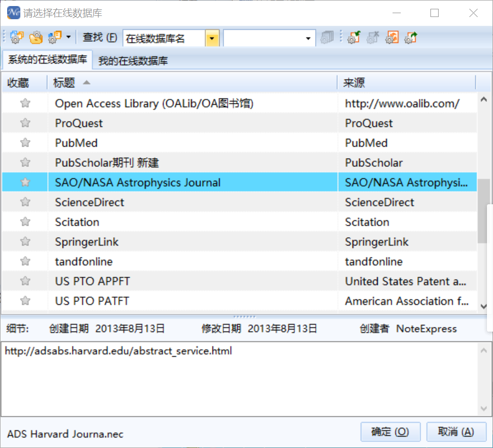The width and height of the screenshot is (493, 448).
Task: Click the gear icon with green check arrow
Action: (x=354, y=37)
